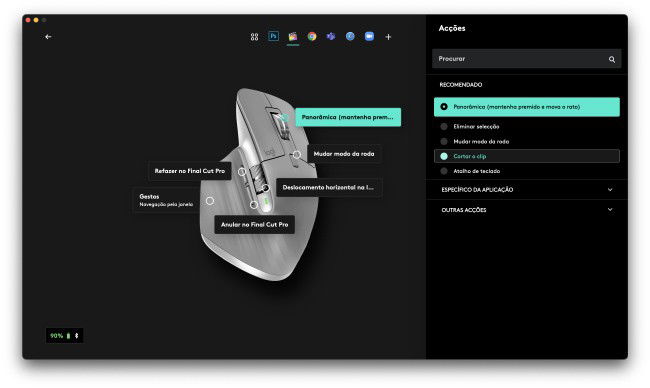Viewport: 650px width, 388px height.
Task: Click the thumb wheel hotspot circle
Action: tap(265, 188)
